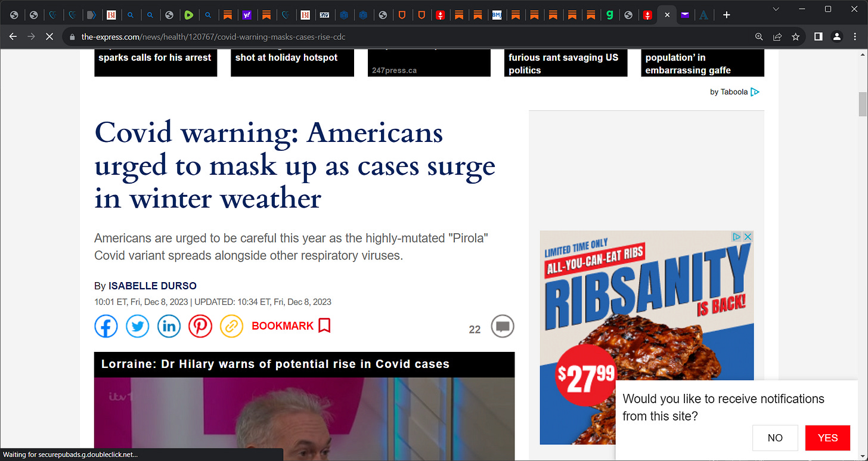Open the AdChoices info icon on the Ribsanity ad
Viewport: 868px width, 461px height.
point(737,237)
